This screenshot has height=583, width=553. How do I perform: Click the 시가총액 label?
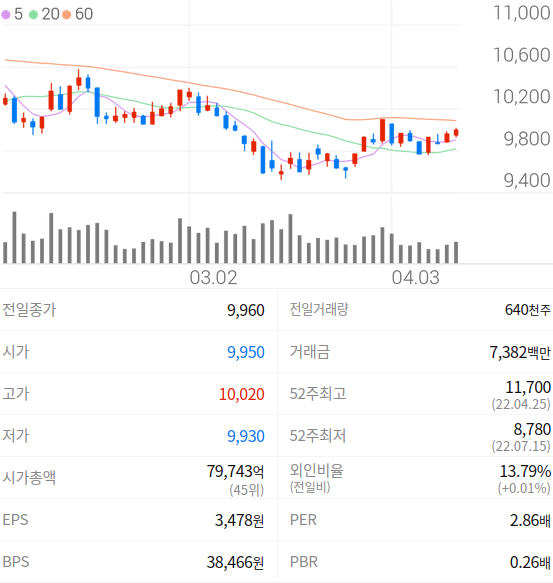click(29, 478)
